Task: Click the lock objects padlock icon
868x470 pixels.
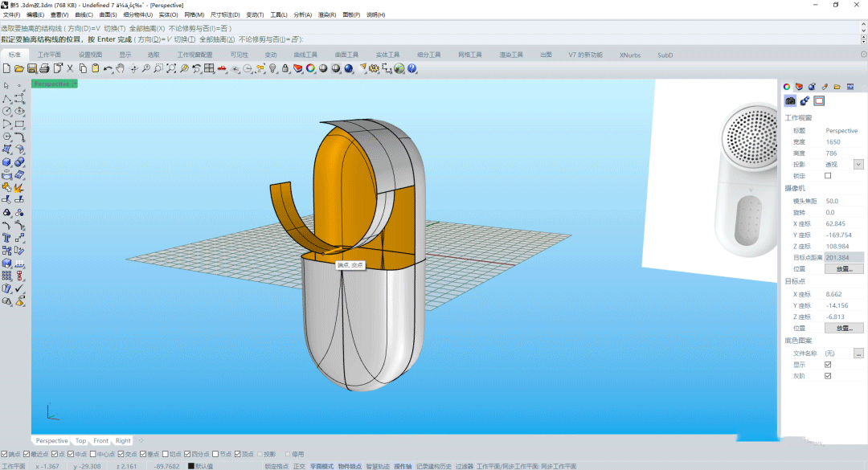Action: [x=285, y=68]
